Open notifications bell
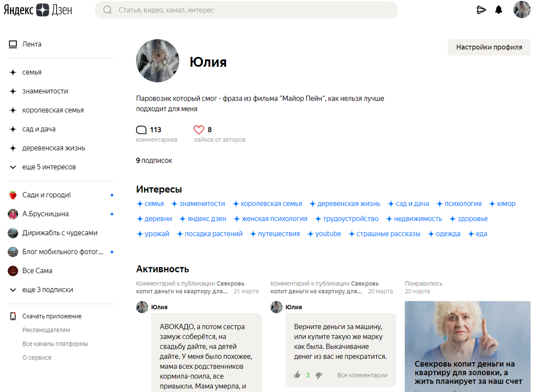 coord(499,10)
